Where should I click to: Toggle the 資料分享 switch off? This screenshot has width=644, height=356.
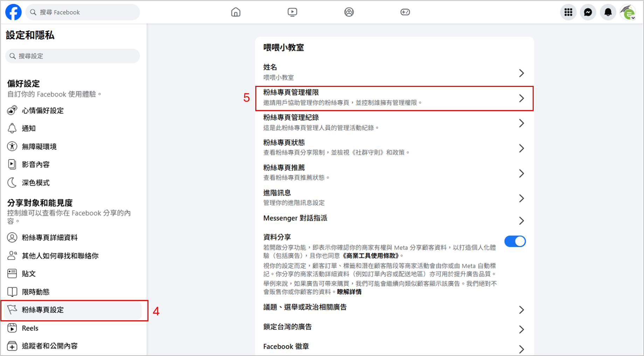[515, 241]
